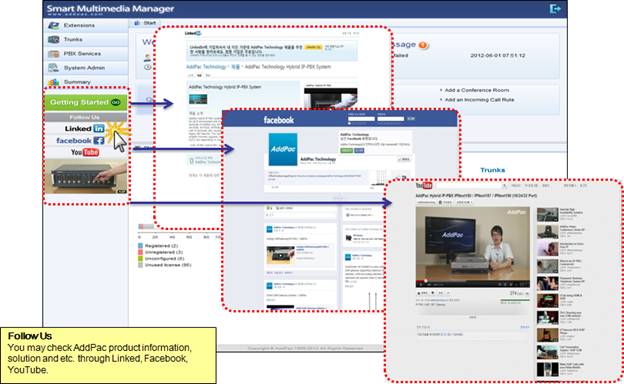Switch to the Start tab
This screenshot has height=384, width=624.
click(x=145, y=23)
